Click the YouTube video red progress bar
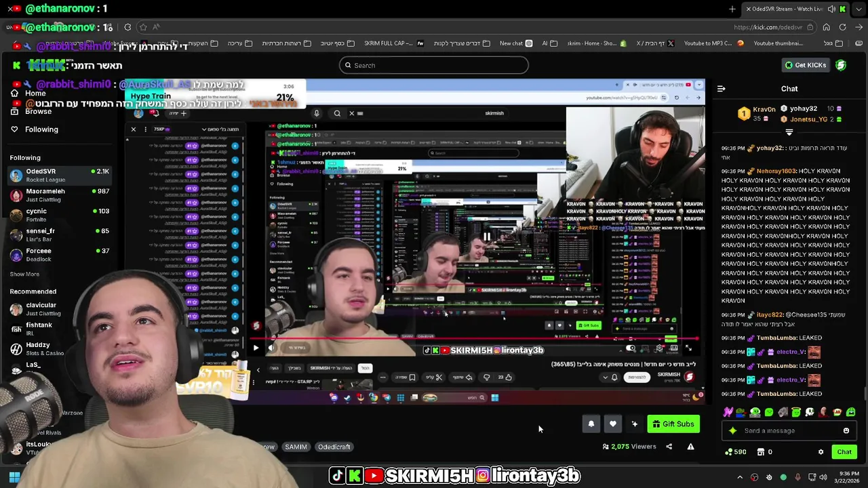 pos(475,338)
